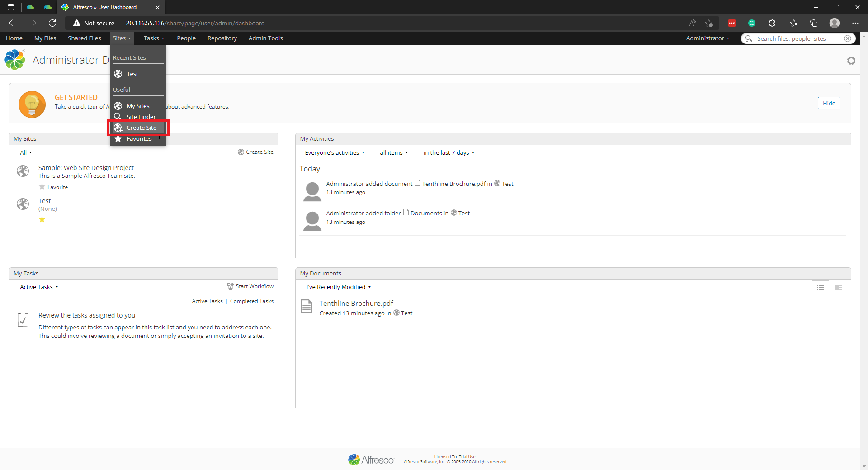Click the Start Workflow icon
The height and width of the screenshot is (470, 868).
coord(231,286)
